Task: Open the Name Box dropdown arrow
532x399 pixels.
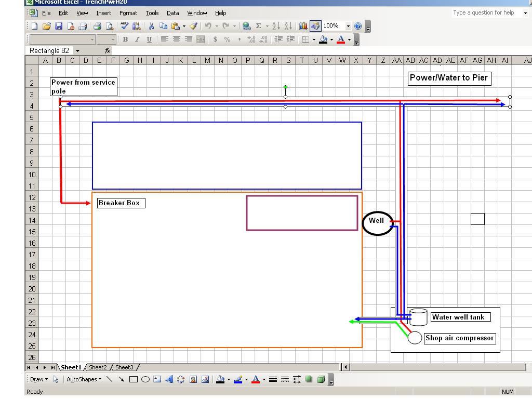Action: coord(77,51)
